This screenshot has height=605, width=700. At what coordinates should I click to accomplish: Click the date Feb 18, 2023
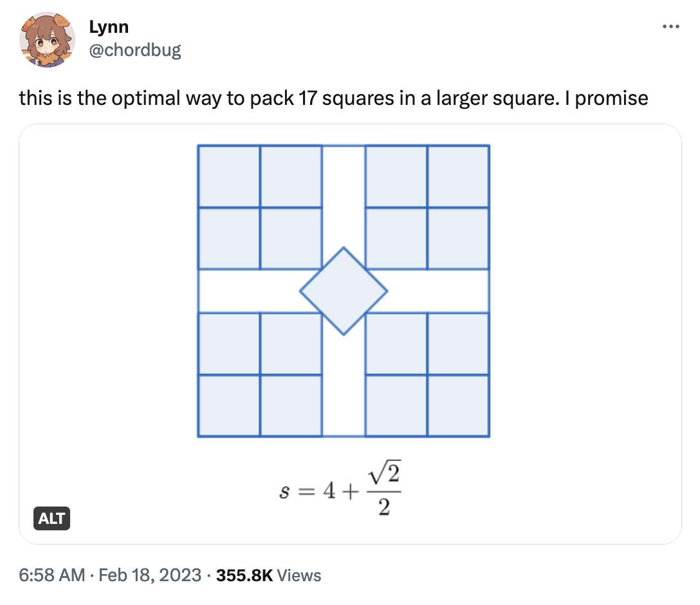148,575
